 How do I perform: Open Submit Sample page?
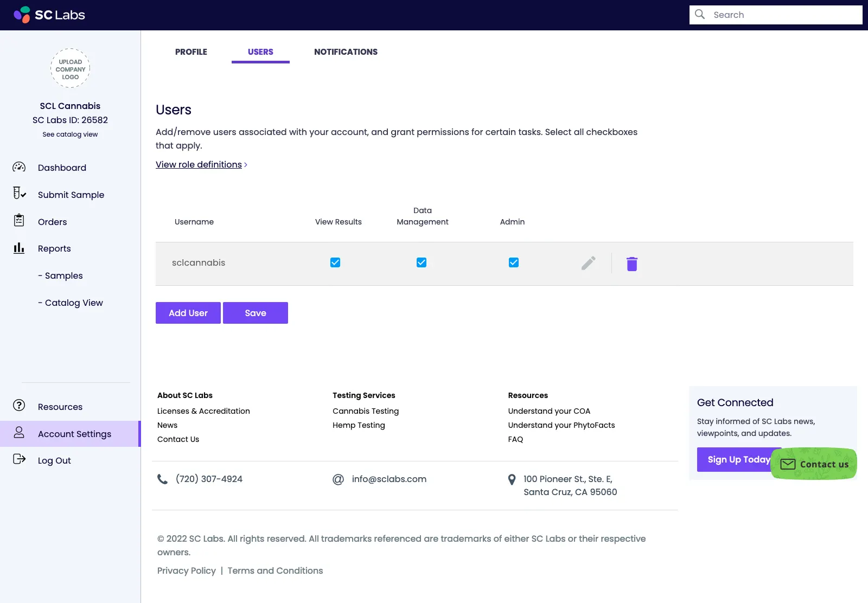coord(71,195)
